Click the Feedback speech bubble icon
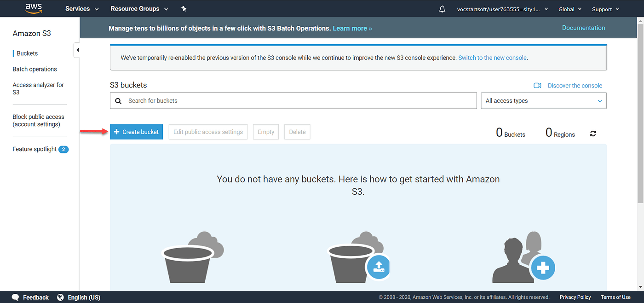Screen dimensions: 644x303 (16, 297)
